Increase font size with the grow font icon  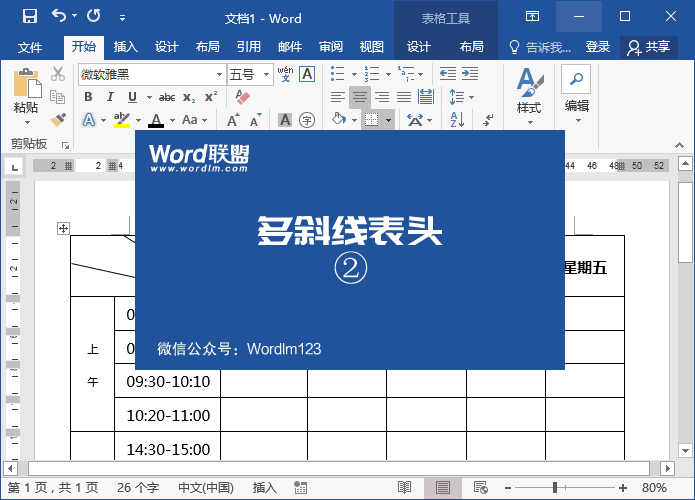233,120
